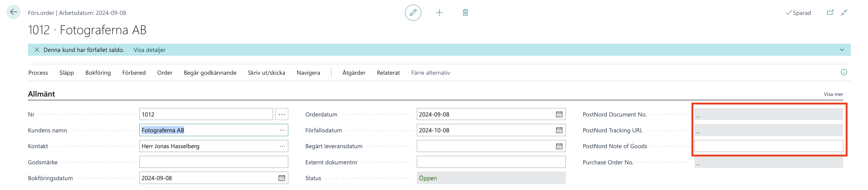The image size is (868, 190).
Task: Open the Skriv ut/skicka menu
Action: 266,73
